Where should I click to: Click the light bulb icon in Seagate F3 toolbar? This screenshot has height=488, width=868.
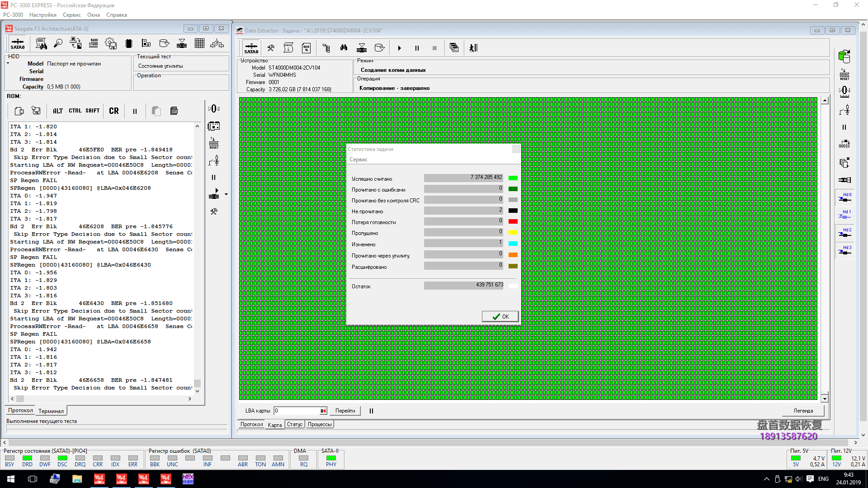[58, 43]
